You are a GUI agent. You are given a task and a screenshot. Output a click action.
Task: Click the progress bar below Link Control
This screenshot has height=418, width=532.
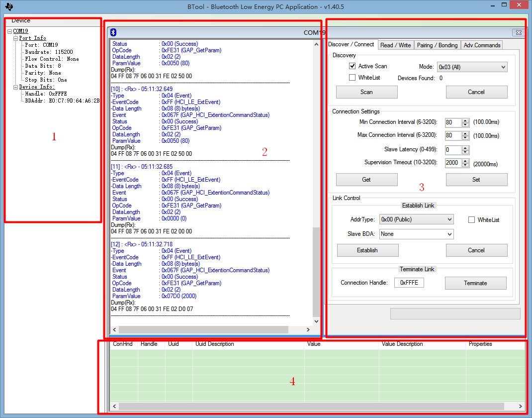click(x=455, y=314)
